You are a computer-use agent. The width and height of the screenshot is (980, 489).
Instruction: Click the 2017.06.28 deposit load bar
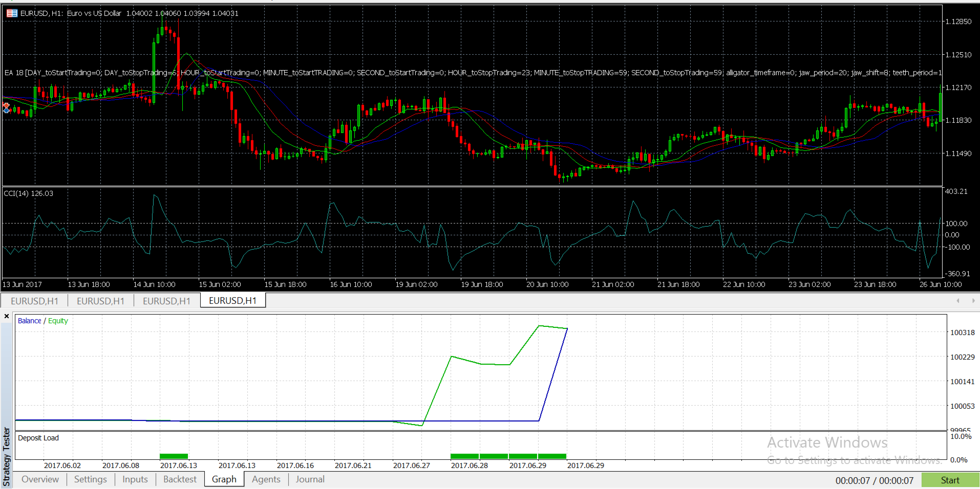click(x=465, y=456)
